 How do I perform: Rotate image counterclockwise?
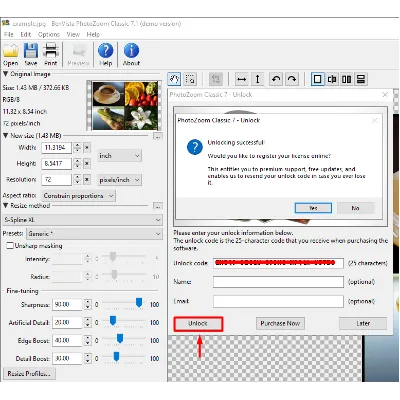tap(276, 79)
